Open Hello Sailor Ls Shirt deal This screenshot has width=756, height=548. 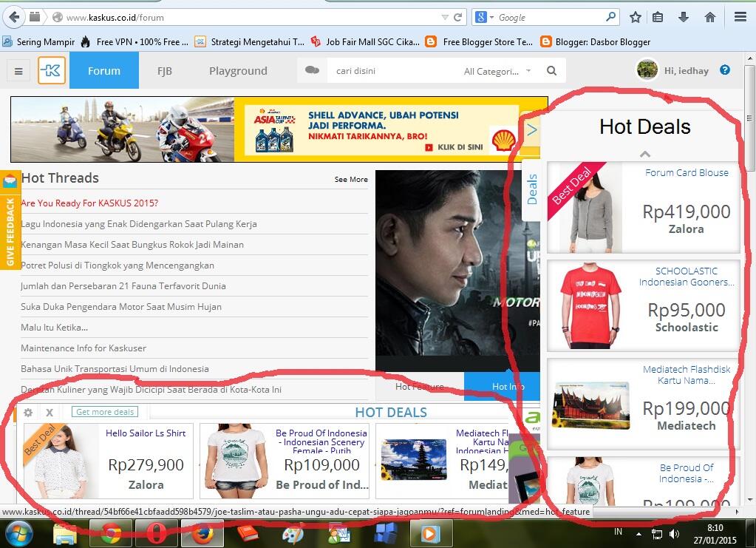pos(108,461)
